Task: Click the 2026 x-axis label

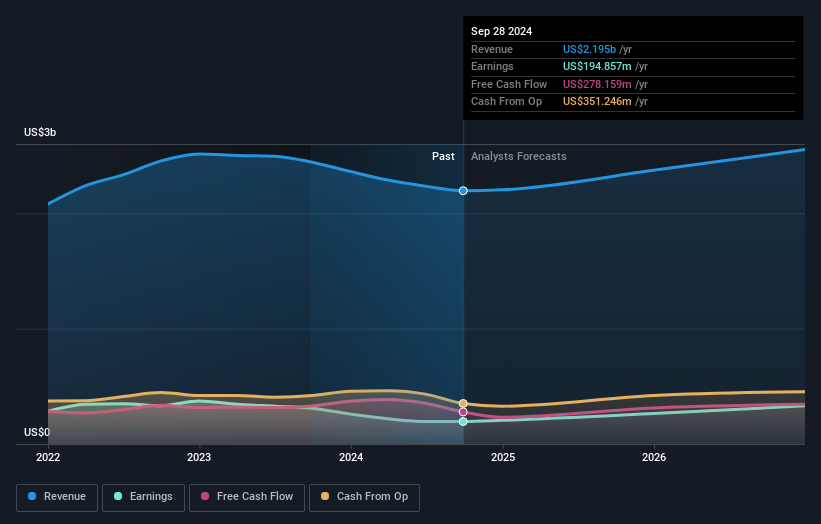Action: click(x=654, y=458)
